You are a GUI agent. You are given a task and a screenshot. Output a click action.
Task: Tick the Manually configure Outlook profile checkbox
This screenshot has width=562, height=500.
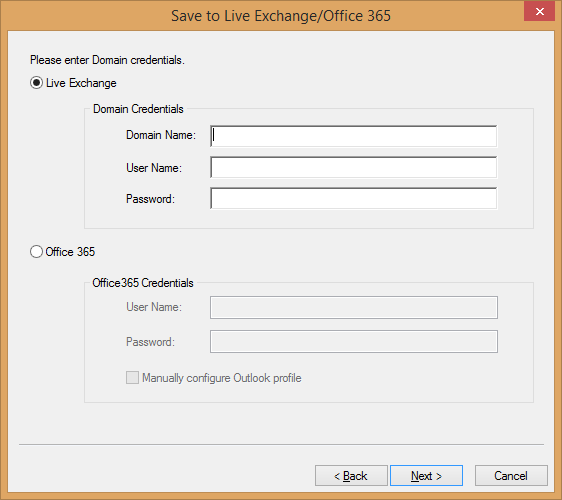click(132, 377)
